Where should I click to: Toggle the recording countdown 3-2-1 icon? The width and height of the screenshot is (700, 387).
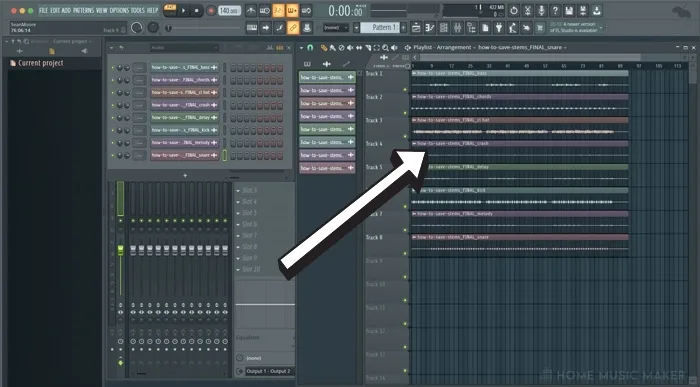tap(278, 11)
